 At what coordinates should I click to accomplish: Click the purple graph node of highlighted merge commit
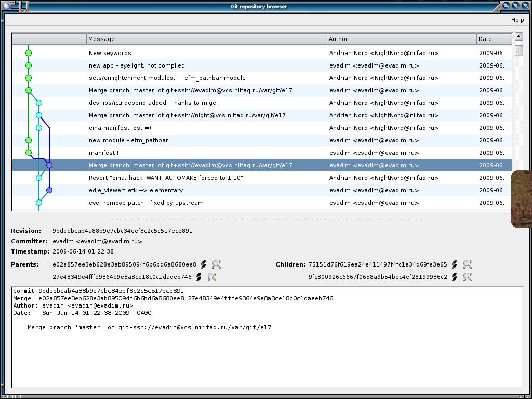(x=49, y=165)
